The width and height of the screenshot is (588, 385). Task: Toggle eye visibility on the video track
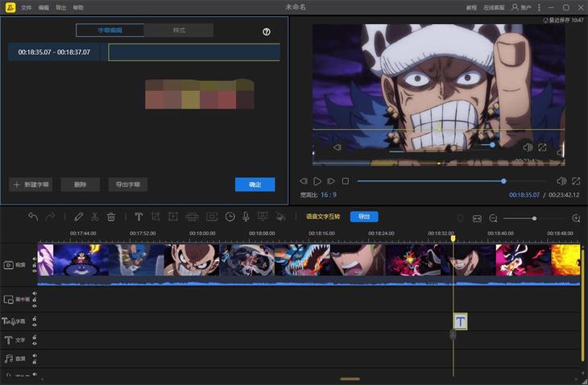pos(35,271)
